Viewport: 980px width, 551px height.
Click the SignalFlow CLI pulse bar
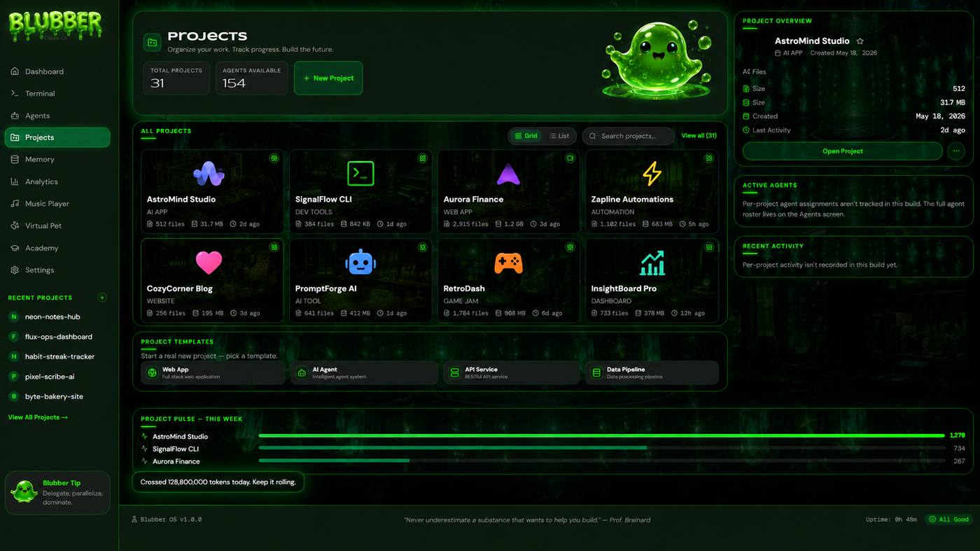601,448
